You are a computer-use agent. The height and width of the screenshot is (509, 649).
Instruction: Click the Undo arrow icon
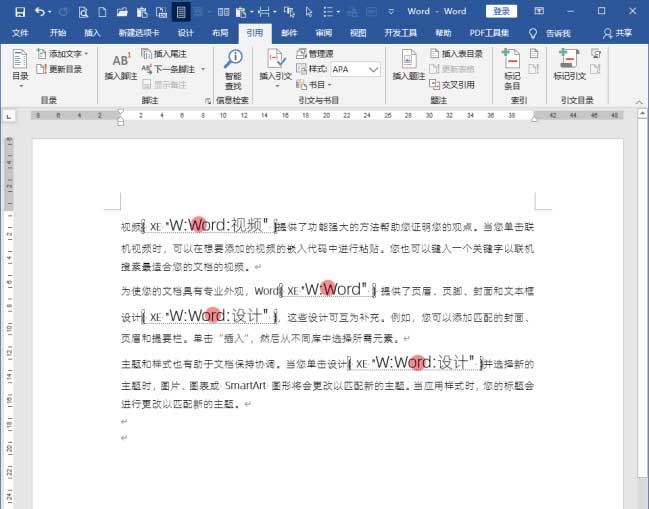point(39,12)
